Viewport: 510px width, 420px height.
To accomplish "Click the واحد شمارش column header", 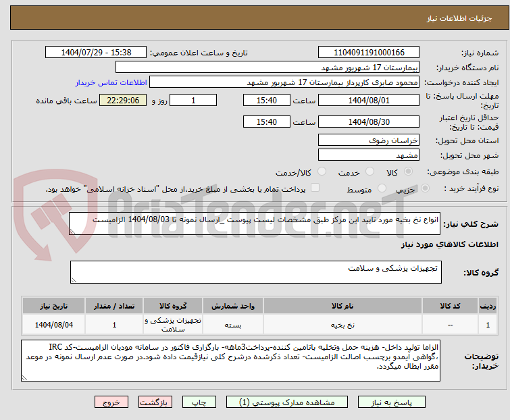I will [x=233, y=306].
